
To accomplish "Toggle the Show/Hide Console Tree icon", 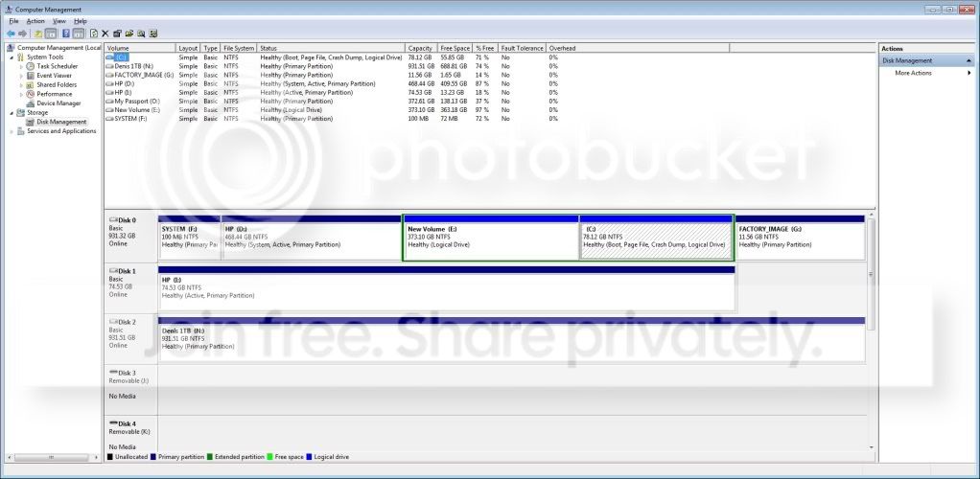I will point(51,34).
